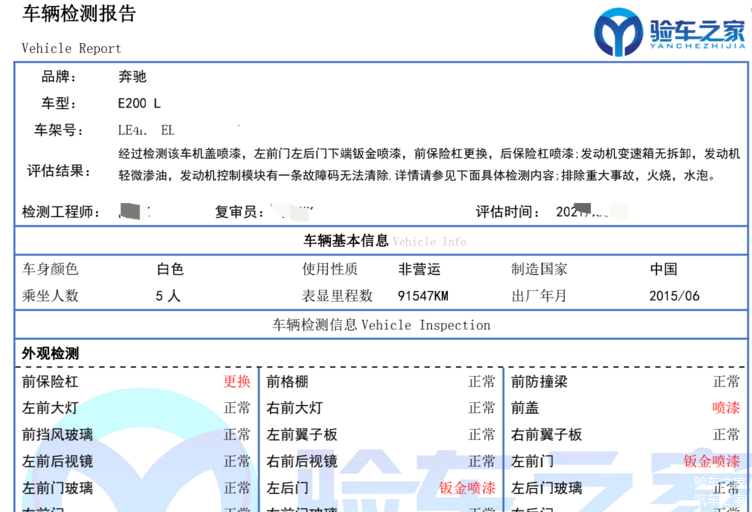Select the country value 中国
The image size is (752, 512).
coord(664,269)
